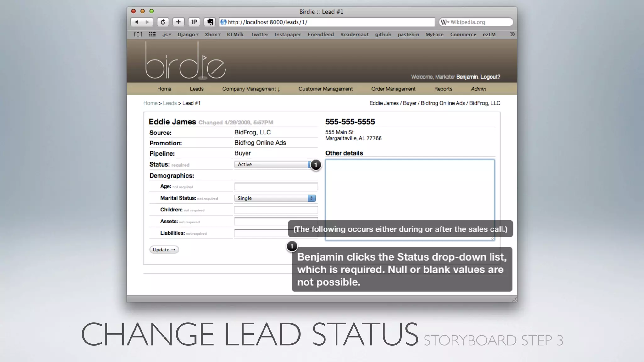Click the Logout? link
The image size is (644, 362).
click(x=490, y=77)
